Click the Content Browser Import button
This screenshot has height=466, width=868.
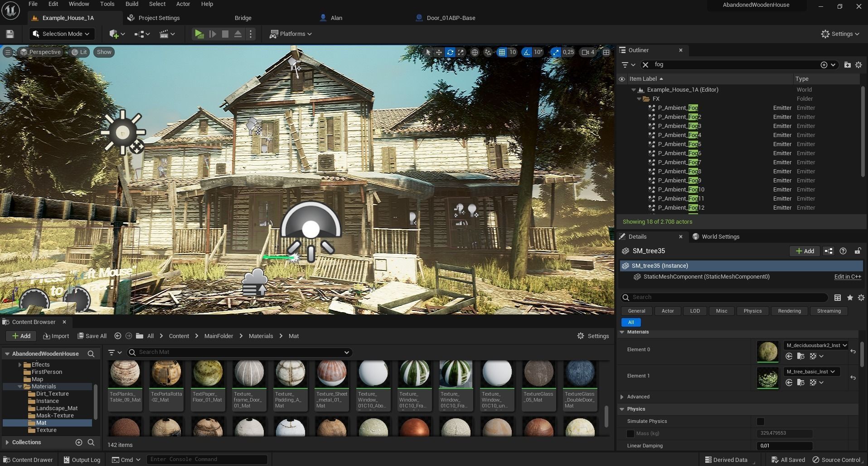tap(56, 336)
